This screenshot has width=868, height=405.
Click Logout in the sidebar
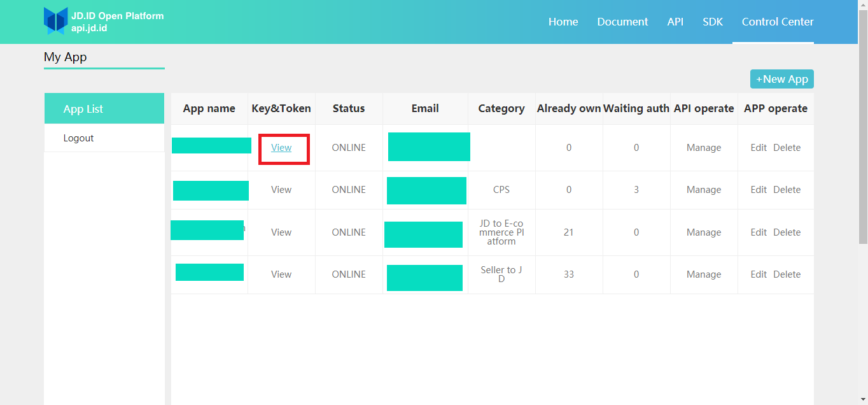click(104, 138)
